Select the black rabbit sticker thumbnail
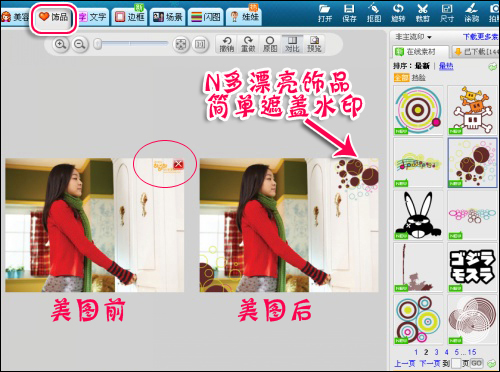 tap(418, 215)
